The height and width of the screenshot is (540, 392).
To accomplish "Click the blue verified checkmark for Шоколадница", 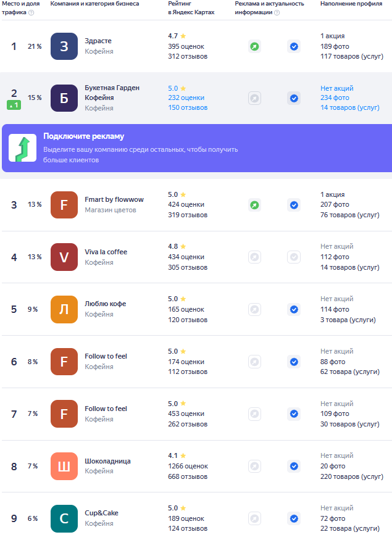I will 294,467.
